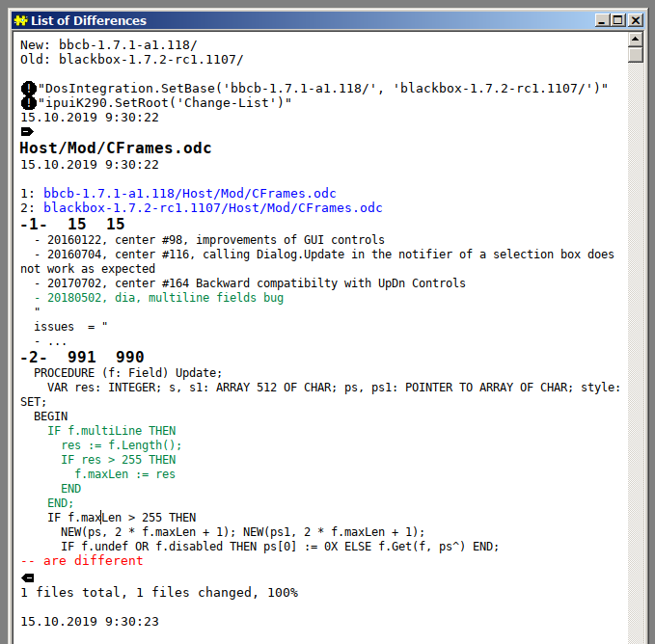Execute the ipuiK290.SetRoot commander icon

coord(28,103)
